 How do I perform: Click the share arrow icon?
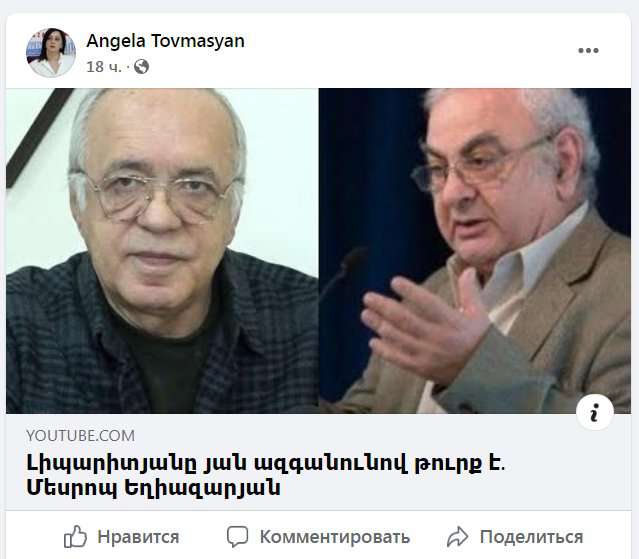click(457, 537)
